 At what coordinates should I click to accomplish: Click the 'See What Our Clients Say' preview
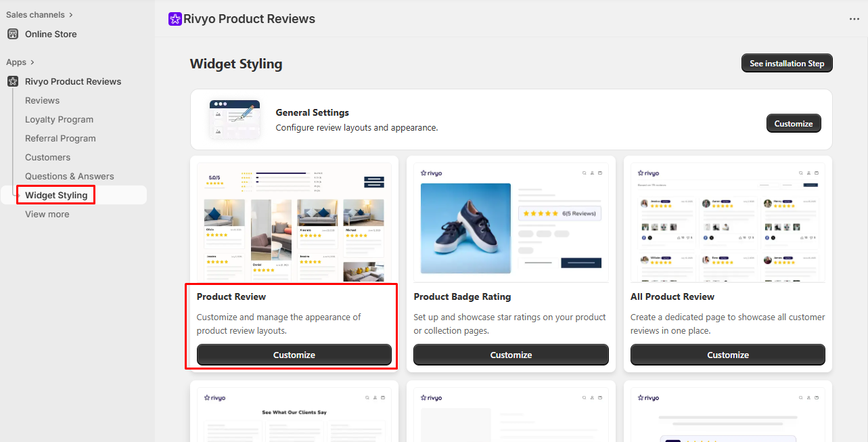294,414
